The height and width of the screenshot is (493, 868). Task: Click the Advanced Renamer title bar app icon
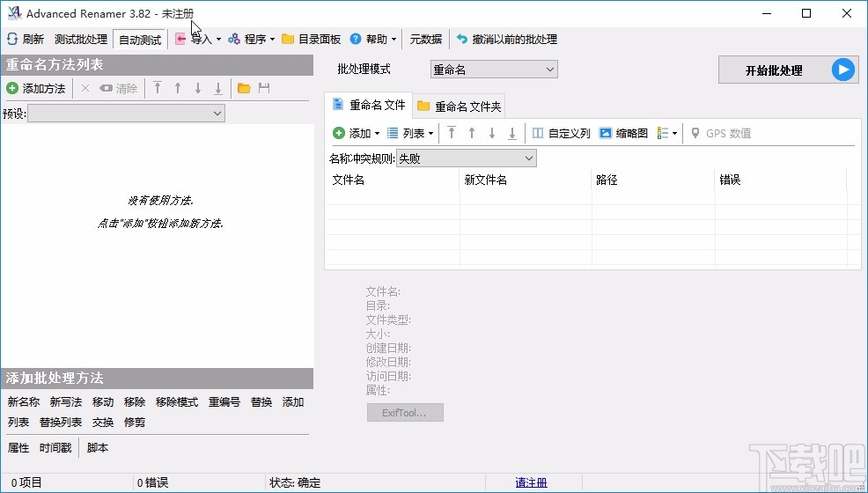(14, 13)
